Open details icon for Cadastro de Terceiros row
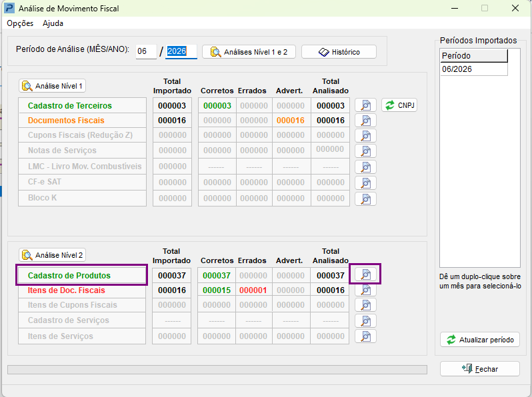Viewport: 532px width, 397px height. (x=365, y=105)
